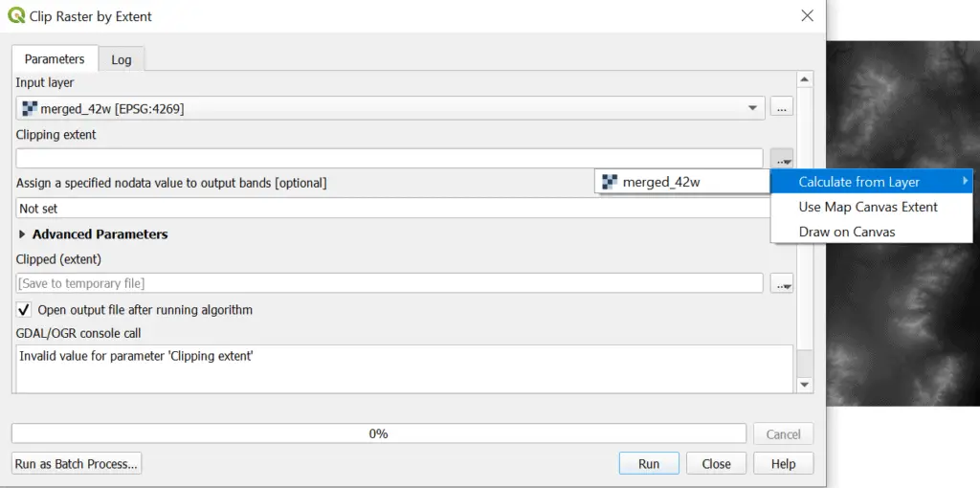Click into the Clipping extent text field
Screen dimensions: 980x488
point(390,158)
